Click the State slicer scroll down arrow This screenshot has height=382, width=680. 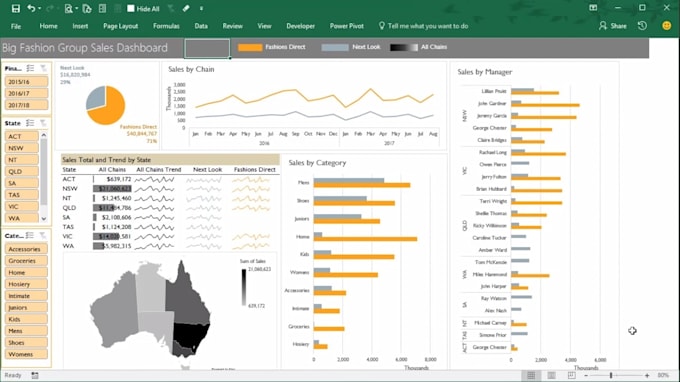(x=44, y=219)
